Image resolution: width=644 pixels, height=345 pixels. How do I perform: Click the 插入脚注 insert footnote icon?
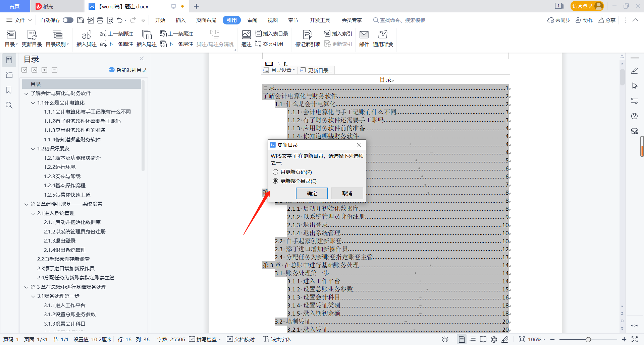[86, 38]
